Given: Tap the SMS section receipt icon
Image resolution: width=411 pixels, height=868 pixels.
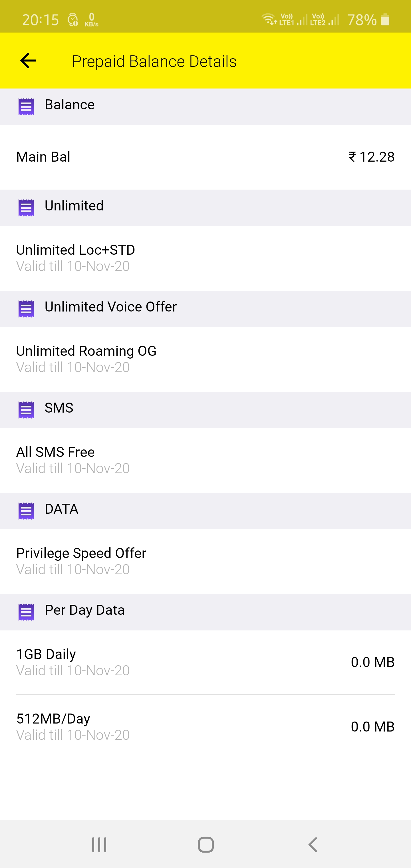Looking at the screenshot, I should coord(26,410).
